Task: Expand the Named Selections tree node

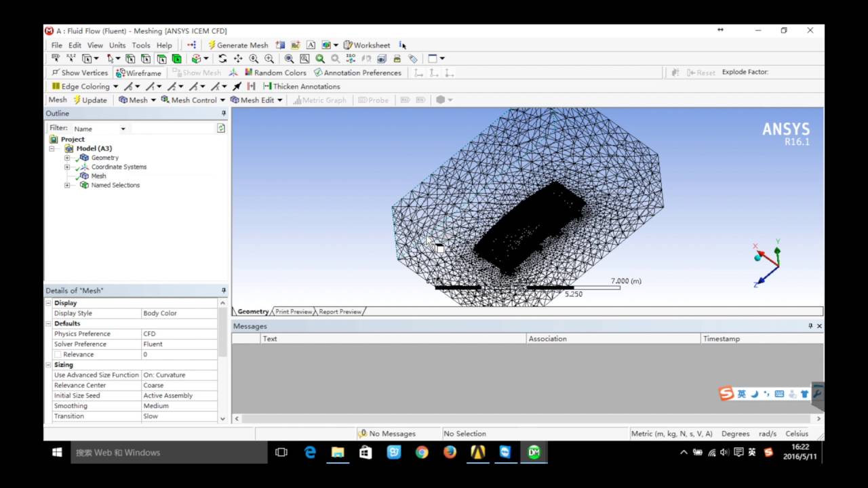Action: (x=67, y=185)
